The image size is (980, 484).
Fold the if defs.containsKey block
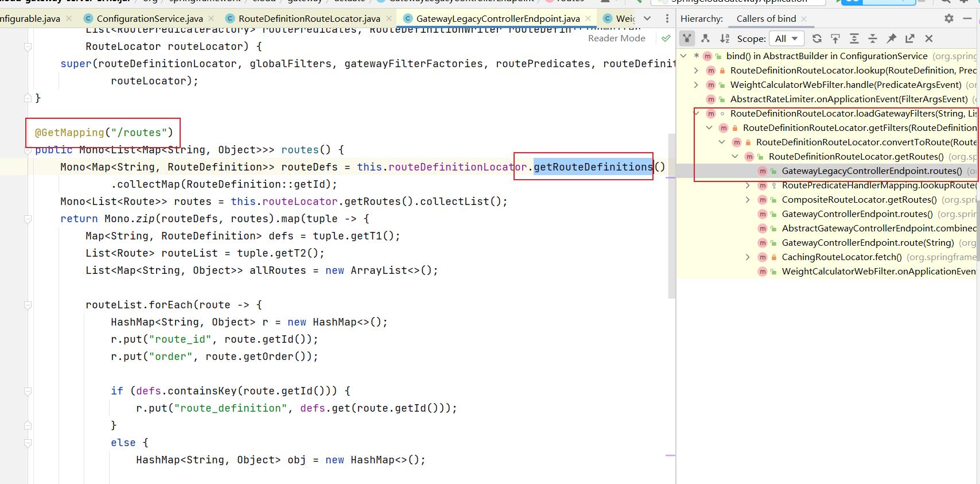(x=28, y=392)
